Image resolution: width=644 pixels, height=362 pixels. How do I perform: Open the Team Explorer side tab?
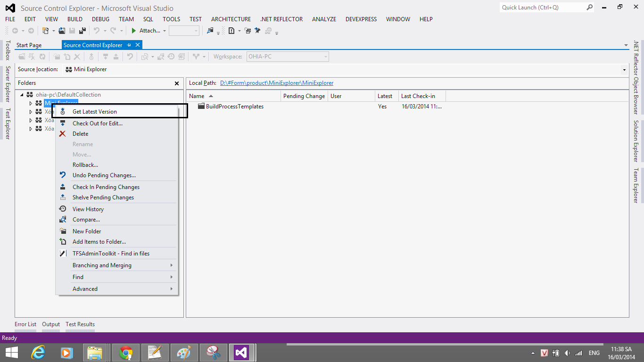pos(636,186)
